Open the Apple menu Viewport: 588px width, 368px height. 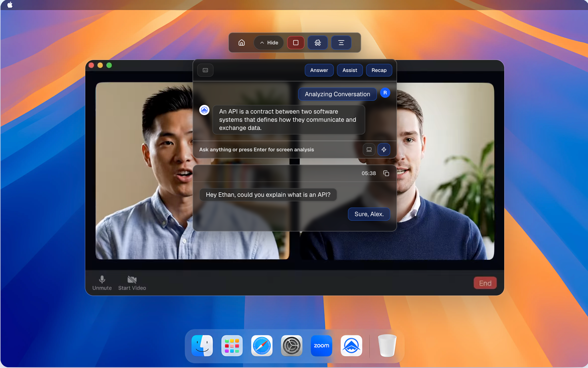click(x=10, y=5)
